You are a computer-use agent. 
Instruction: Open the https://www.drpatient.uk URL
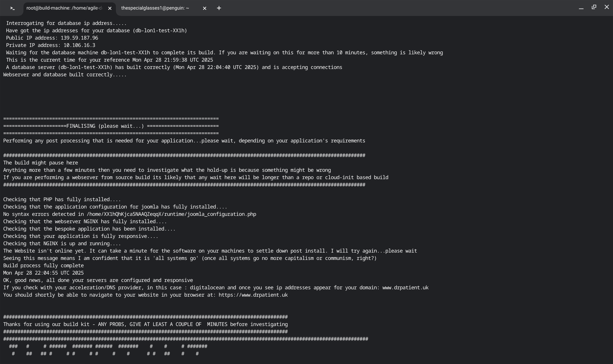pos(253,295)
